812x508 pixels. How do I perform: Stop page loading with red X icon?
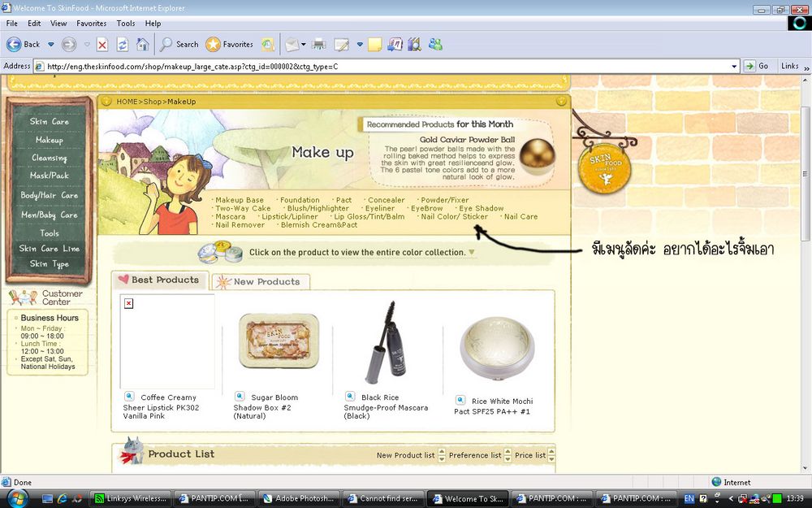click(x=102, y=45)
